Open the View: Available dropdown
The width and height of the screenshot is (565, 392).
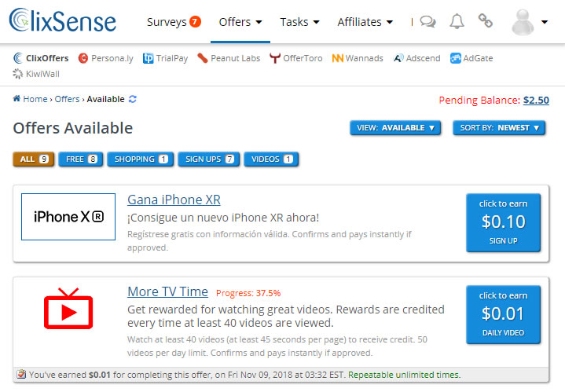point(395,128)
